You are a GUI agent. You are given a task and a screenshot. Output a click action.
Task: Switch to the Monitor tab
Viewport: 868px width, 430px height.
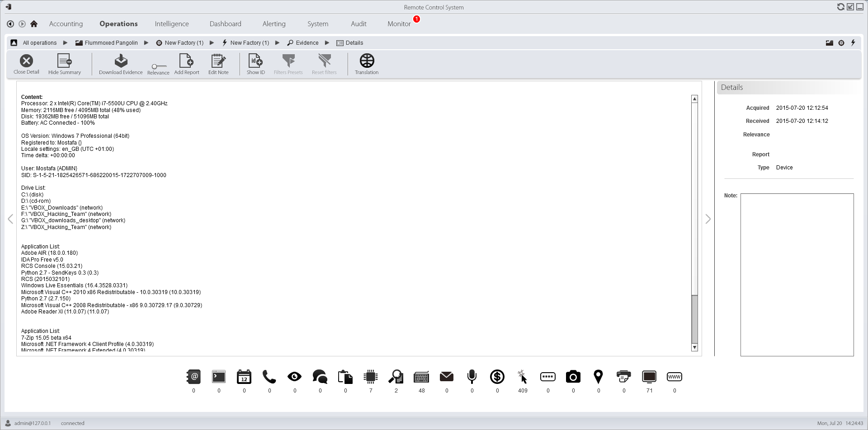[x=399, y=24]
